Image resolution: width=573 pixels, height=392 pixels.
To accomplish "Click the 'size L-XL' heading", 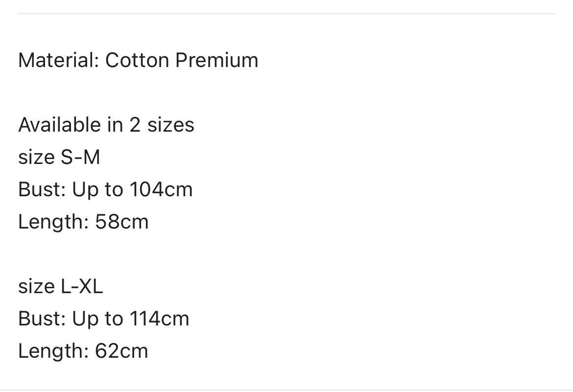I will point(61,286).
